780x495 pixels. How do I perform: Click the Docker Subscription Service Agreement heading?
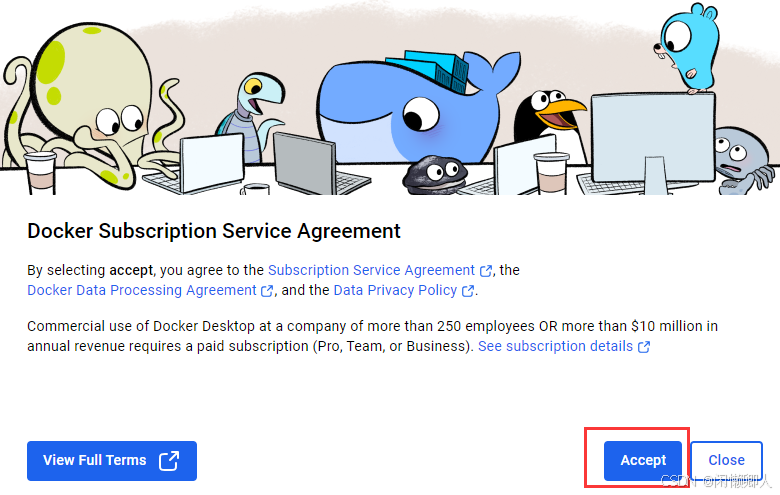[x=214, y=231]
